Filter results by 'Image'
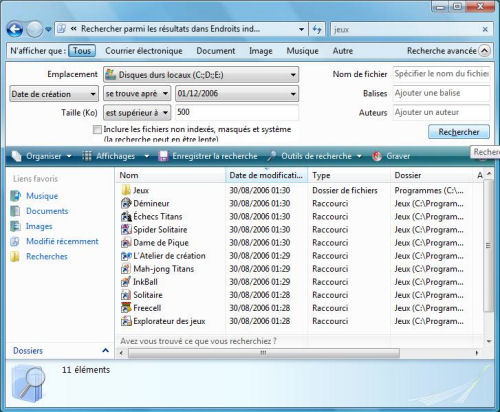Image resolution: width=500 pixels, height=412 pixels. click(x=261, y=51)
